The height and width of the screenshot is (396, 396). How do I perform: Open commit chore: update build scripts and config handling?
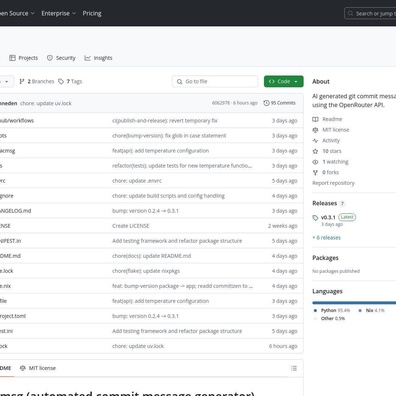[x=168, y=196]
